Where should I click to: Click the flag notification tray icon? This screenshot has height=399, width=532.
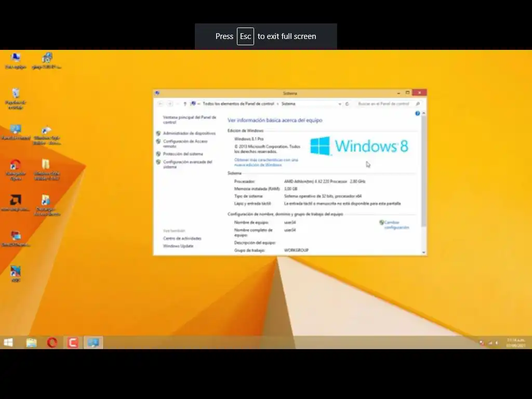point(482,343)
